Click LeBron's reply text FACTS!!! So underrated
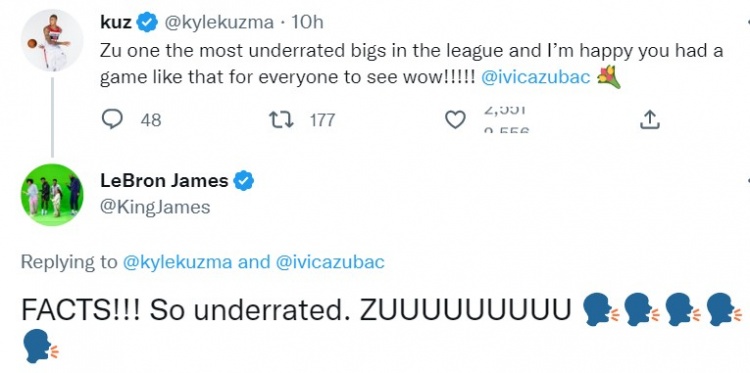Viewport: 750px width, 373px height. (185, 311)
